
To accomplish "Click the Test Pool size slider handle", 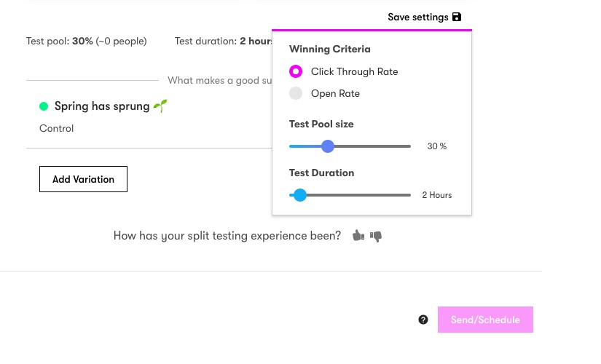I will click(328, 146).
